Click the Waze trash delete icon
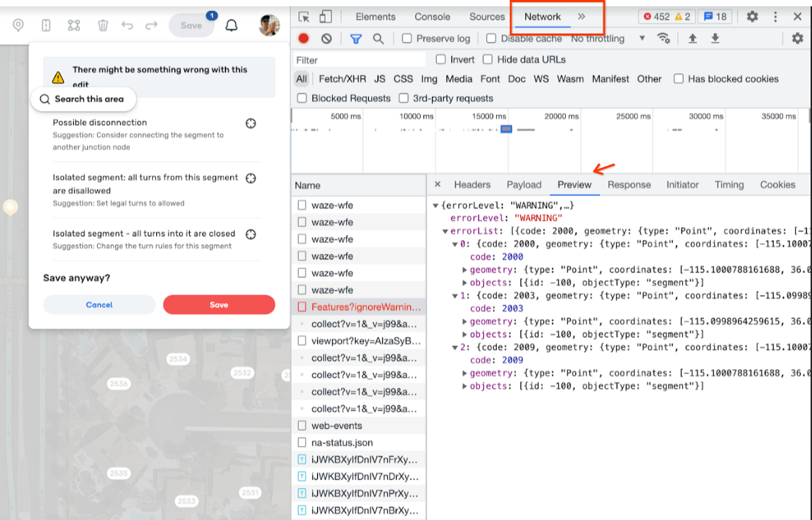This screenshot has width=812, height=520. [x=103, y=25]
